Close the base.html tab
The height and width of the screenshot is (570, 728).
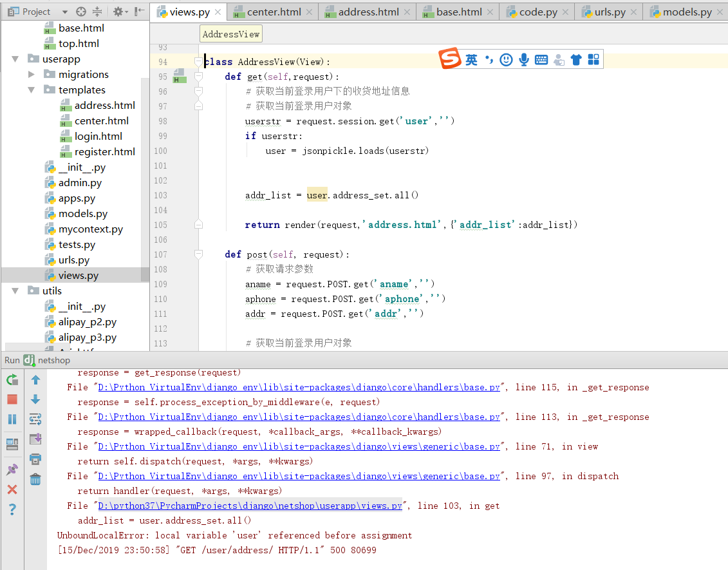coord(490,12)
